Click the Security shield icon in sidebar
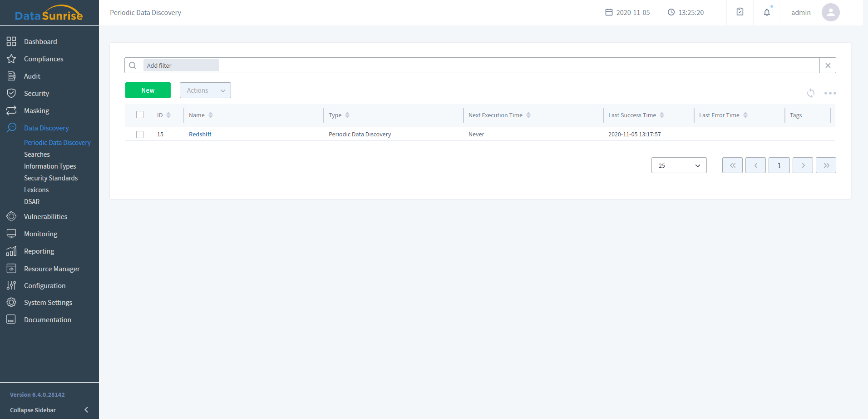This screenshot has width=868, height=419. [11, 94]
